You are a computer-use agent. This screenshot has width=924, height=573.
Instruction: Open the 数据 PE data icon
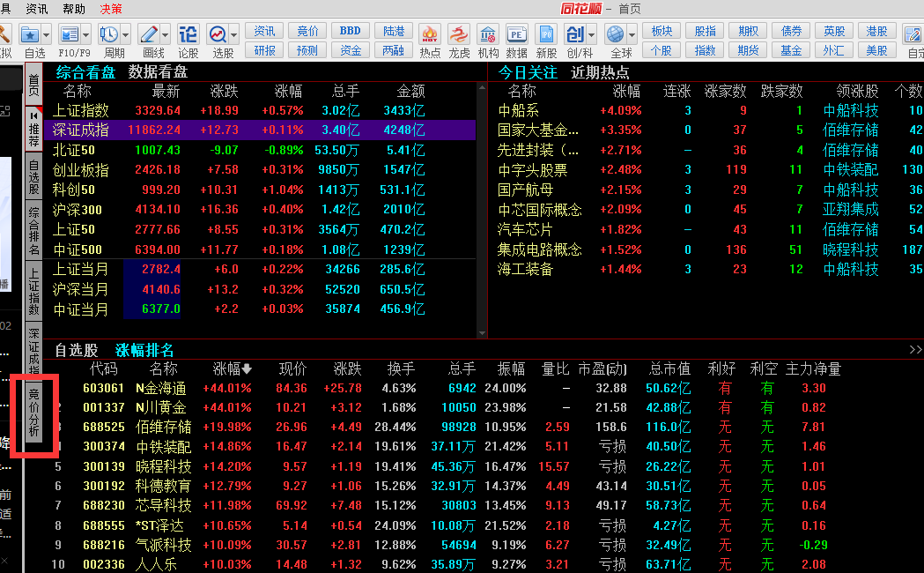tap(517, 34)
